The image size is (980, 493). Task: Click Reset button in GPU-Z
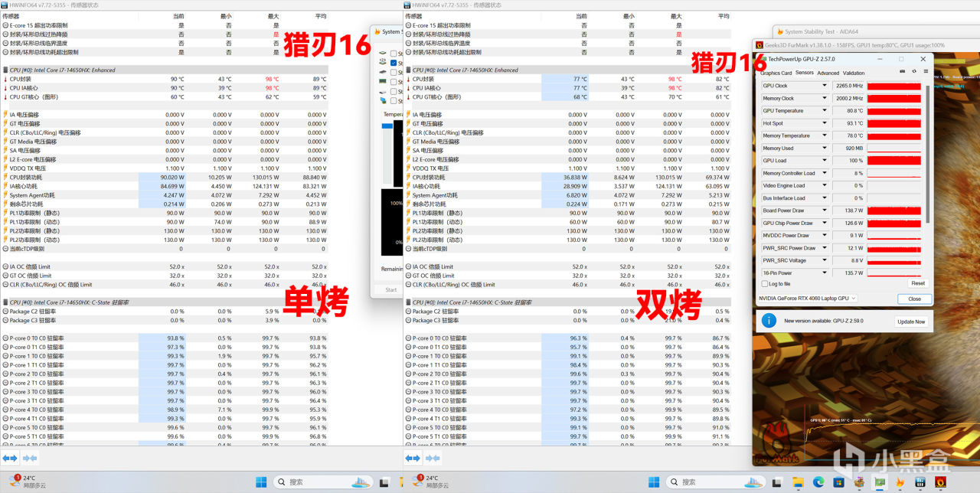coord(917,283)
